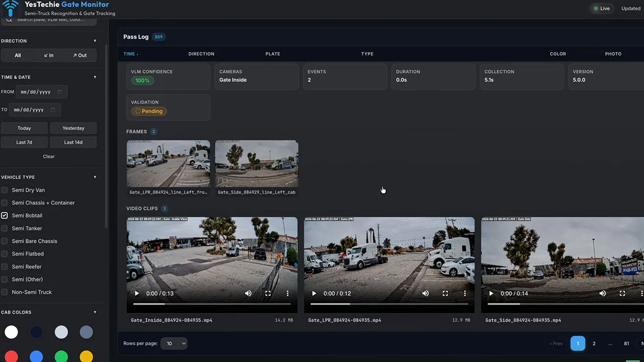Select the Last 14d range button

pos(73,142)
